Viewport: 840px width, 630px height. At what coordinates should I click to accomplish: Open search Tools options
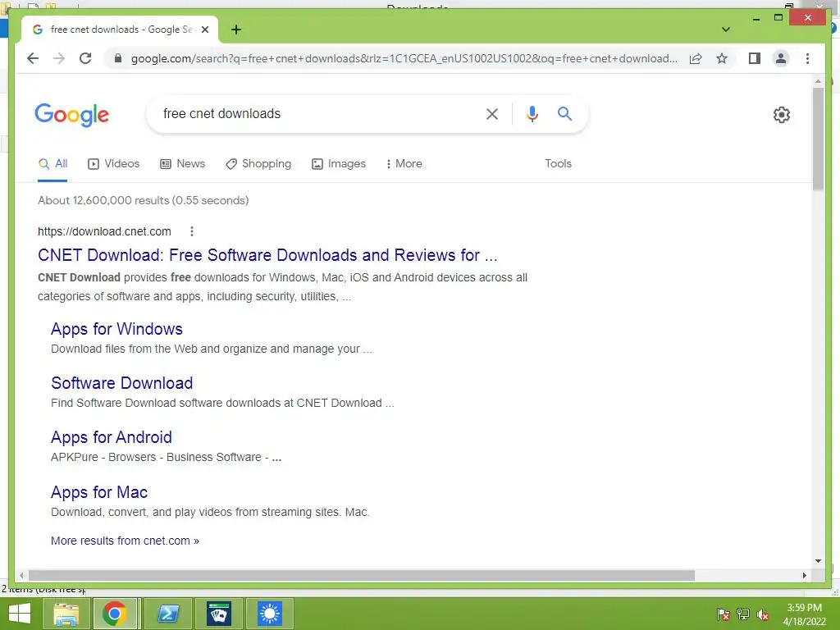(x=558, y=164)
